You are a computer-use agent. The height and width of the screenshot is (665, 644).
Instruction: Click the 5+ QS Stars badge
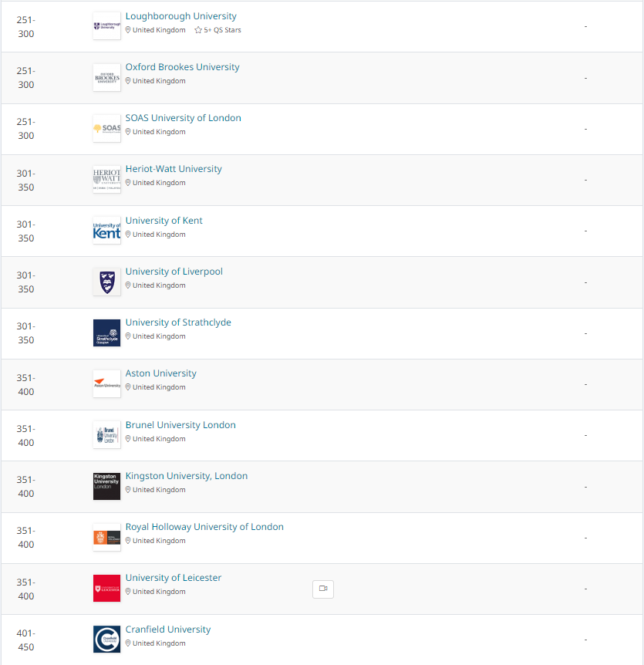218,30
